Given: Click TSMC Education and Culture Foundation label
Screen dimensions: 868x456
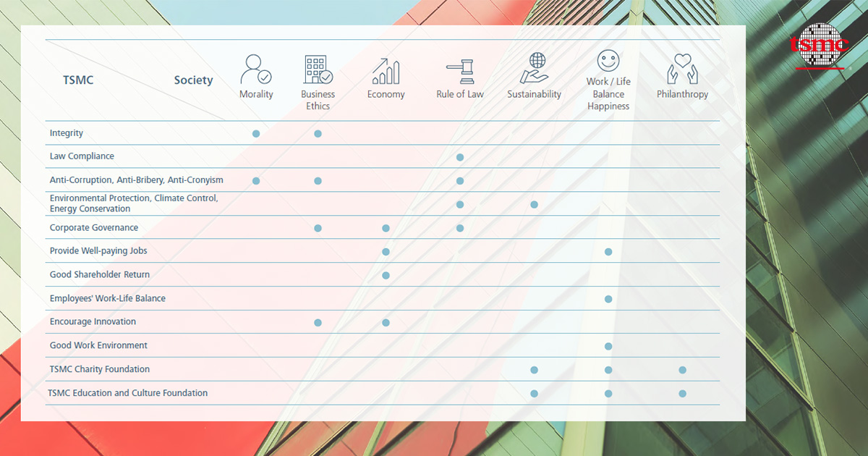Looking at the screenshot, I should tap(127, 393).
